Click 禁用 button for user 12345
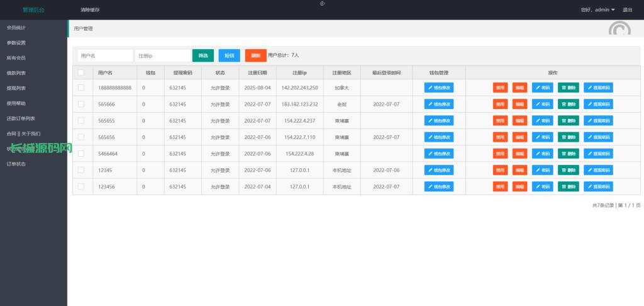This screenshot has height=306, width=644. click(500, 169)
